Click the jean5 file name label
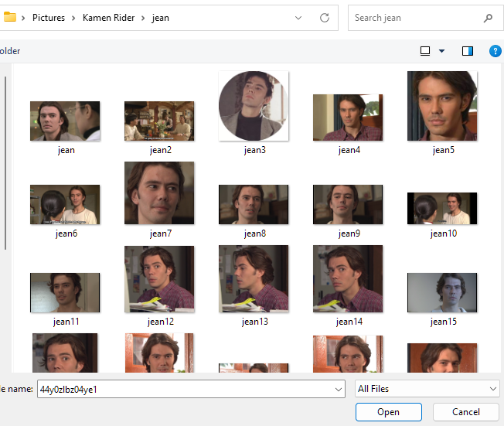This screenshot has height=426, width=504. pyautogui.click(x=443, y=150)
